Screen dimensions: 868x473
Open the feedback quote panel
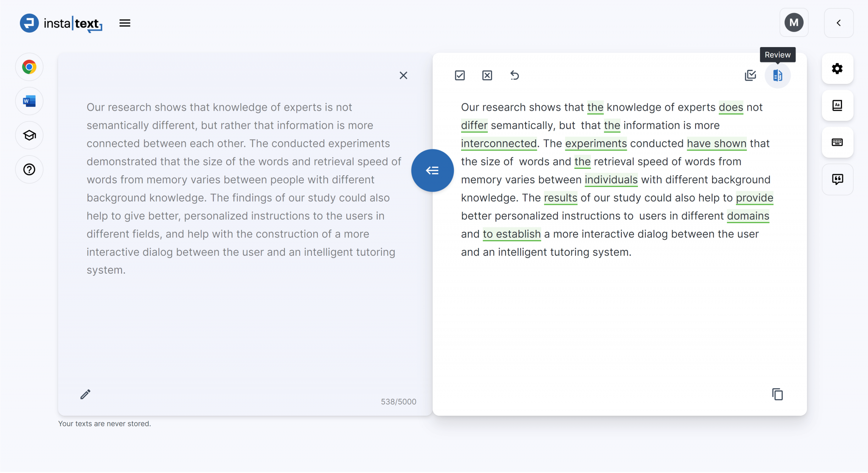tap(837, 179)
